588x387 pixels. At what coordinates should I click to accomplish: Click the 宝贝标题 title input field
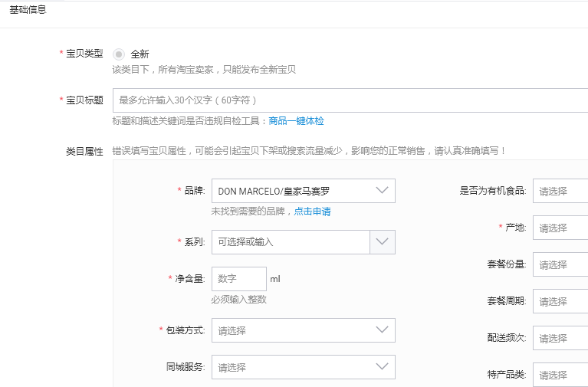point(350,100)
